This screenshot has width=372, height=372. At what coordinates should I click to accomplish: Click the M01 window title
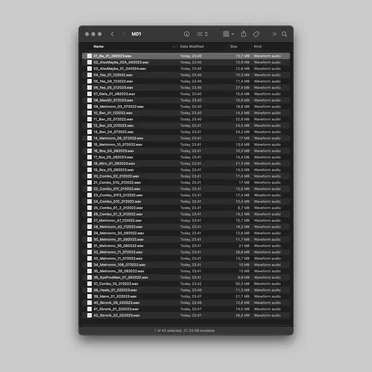(136, 34)
